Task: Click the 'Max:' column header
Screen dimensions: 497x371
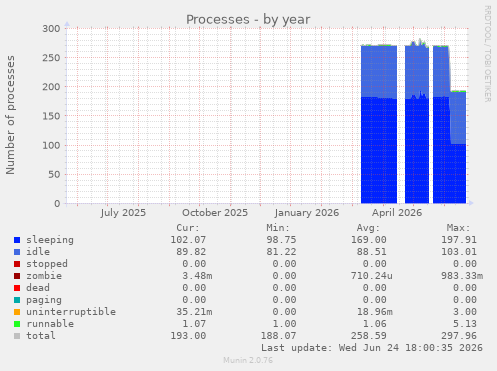Action: click(x=459, y=228)
